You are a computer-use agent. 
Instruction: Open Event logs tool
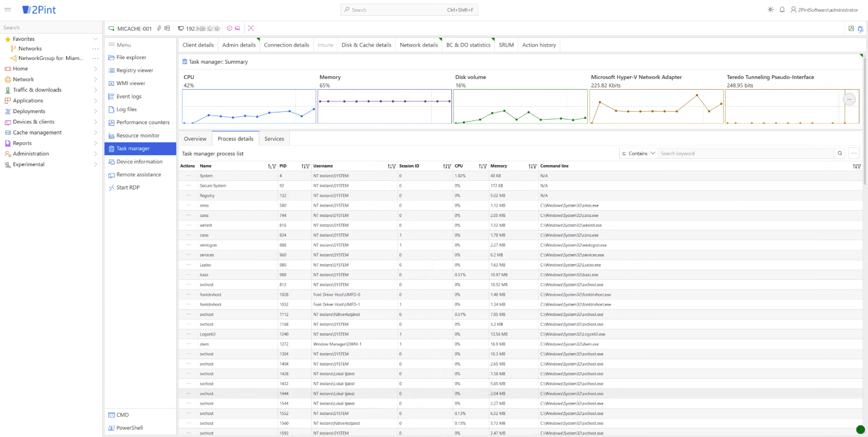click(140, 97)
